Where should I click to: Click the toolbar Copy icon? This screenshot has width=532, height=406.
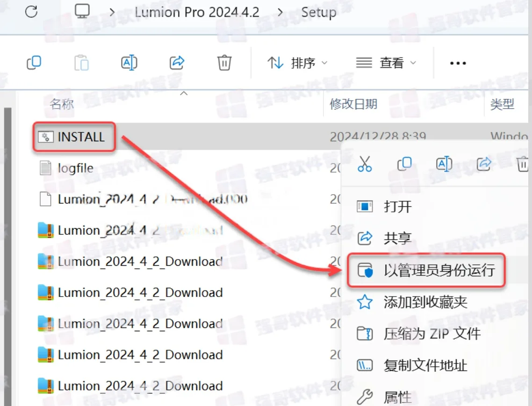point(34,63)
